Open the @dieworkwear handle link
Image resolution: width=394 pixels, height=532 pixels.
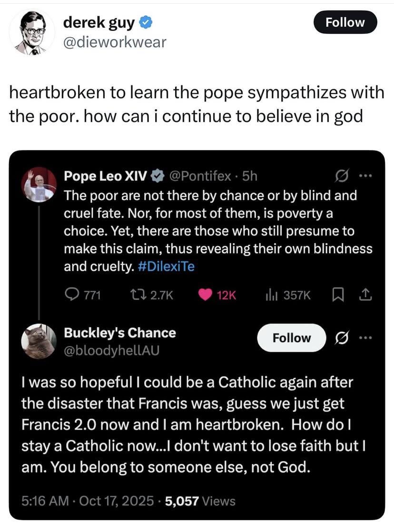click(x=115, y=42)
